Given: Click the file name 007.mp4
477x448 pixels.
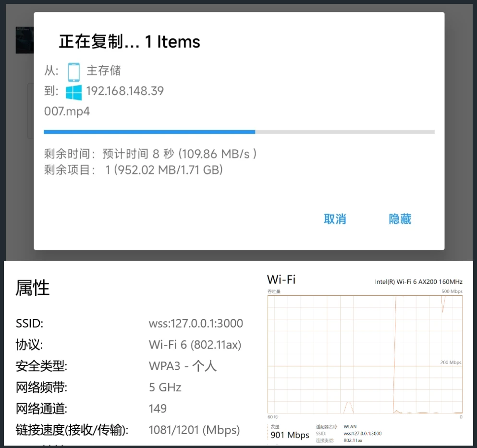Looking at the screenshot, I should pos(67,111).
